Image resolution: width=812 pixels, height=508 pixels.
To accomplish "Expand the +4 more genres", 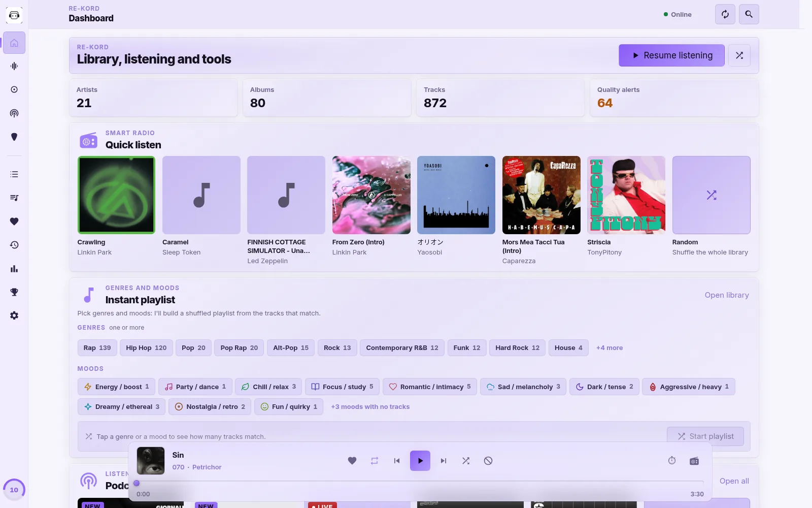I will 610,348.
